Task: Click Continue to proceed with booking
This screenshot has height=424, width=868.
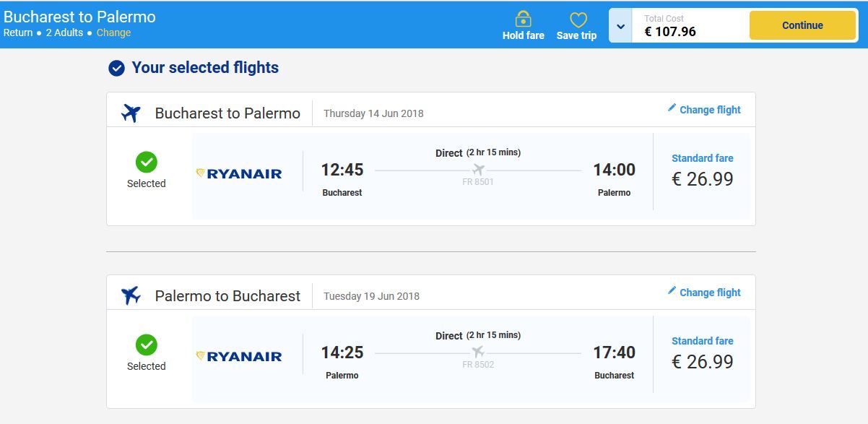Action: [x=802, y=25]
